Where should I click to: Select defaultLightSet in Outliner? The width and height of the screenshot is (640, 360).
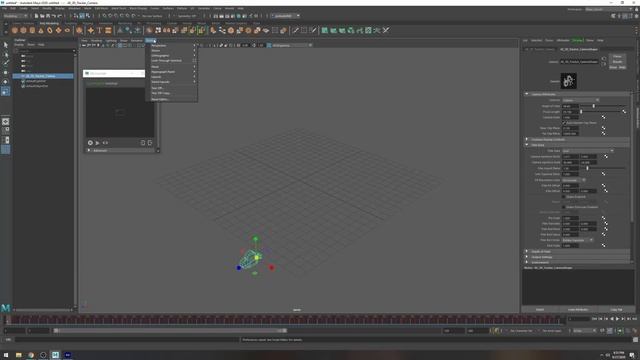(36, 81)
